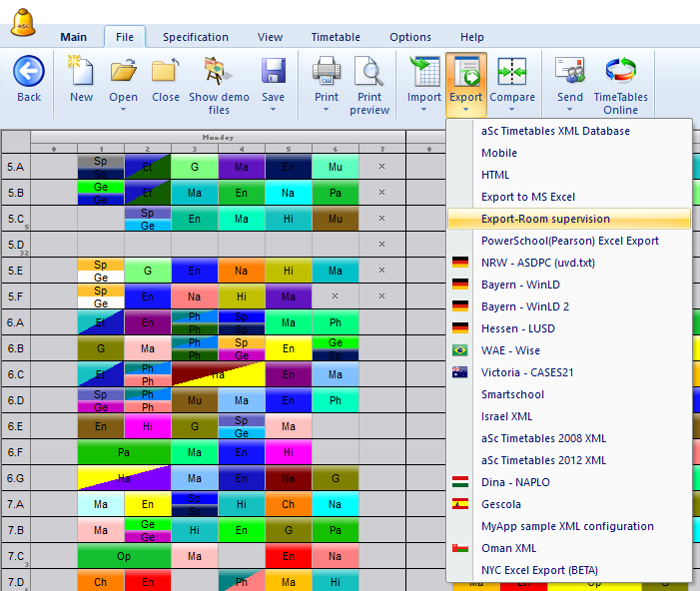The width and height of the screenshot is (700, 591).
Task: Open Print preview
Action: coord(369,72)
